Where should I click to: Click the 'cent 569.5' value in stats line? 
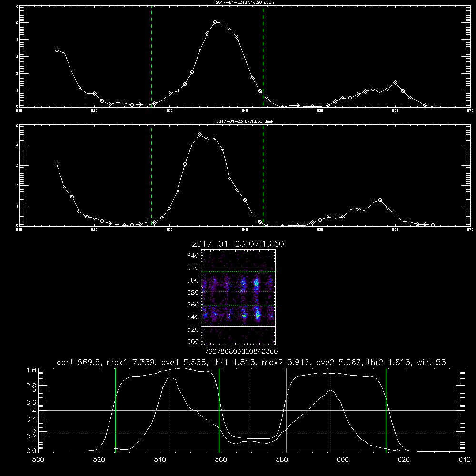point(79,362)
